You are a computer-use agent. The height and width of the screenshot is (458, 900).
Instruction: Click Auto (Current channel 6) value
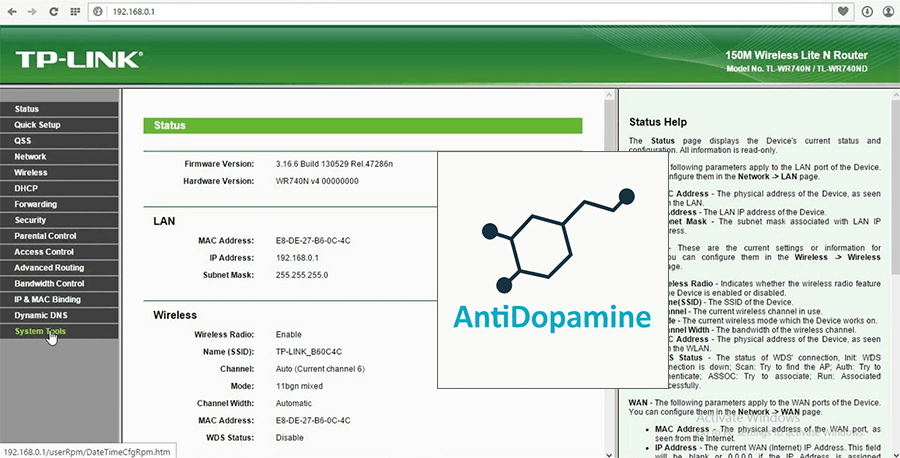click(x=320, y=369)
